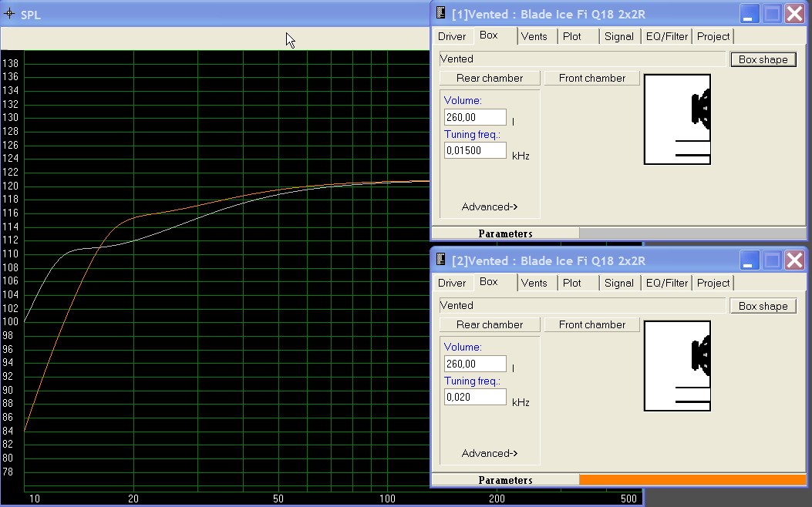
Task: Click the Tuning freq. field showing 0,020
Action: coord(475,397)
